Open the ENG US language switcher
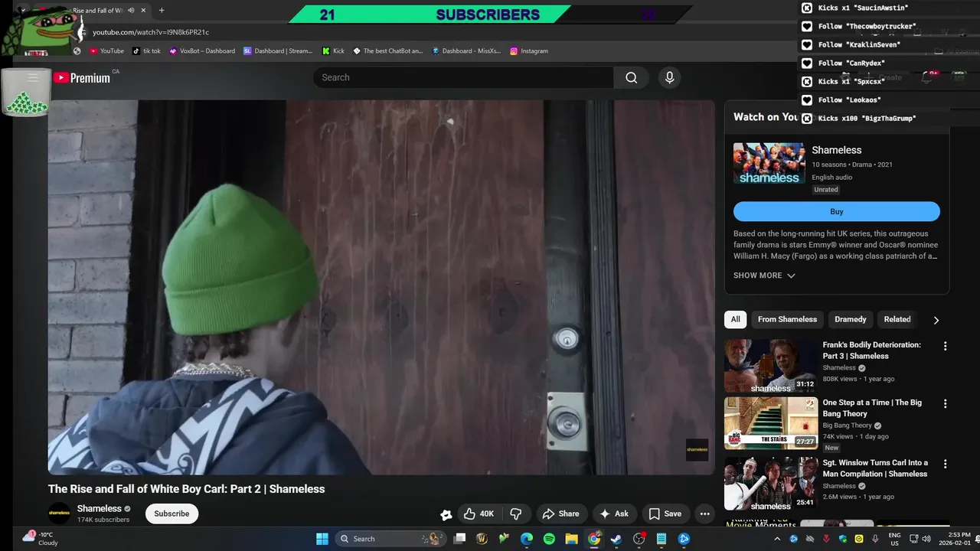Image resolution: width=980 pixels, height=551 pixels. [x=894, y=539]
